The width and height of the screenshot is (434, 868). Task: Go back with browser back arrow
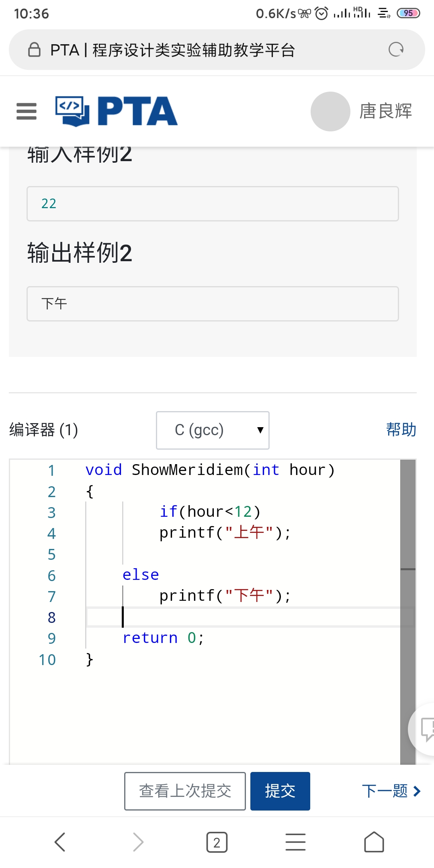(60, 842)
